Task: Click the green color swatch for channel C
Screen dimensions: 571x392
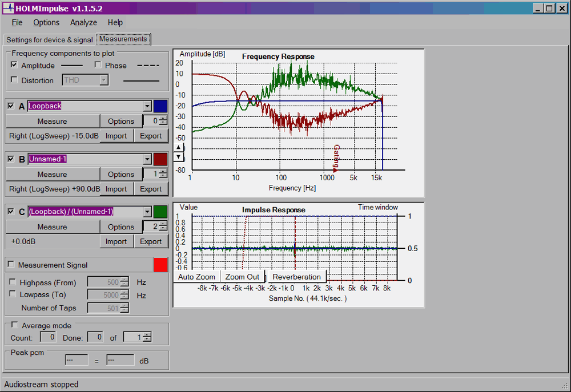Action: [160, 212]
